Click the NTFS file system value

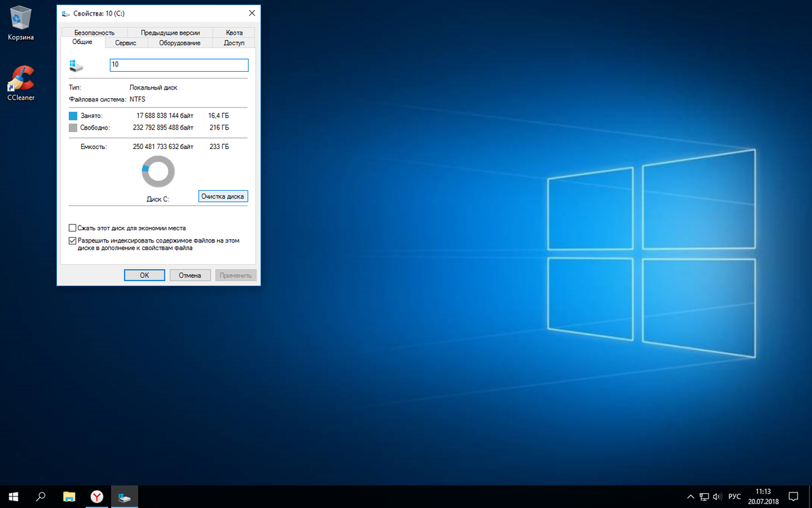pos(137,99)
